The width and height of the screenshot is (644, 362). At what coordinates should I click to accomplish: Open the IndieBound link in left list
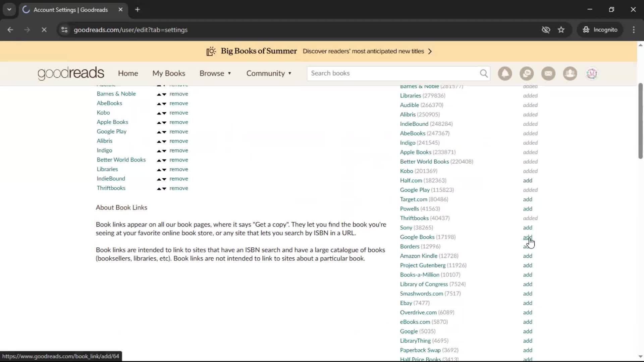tap(111, 179)
